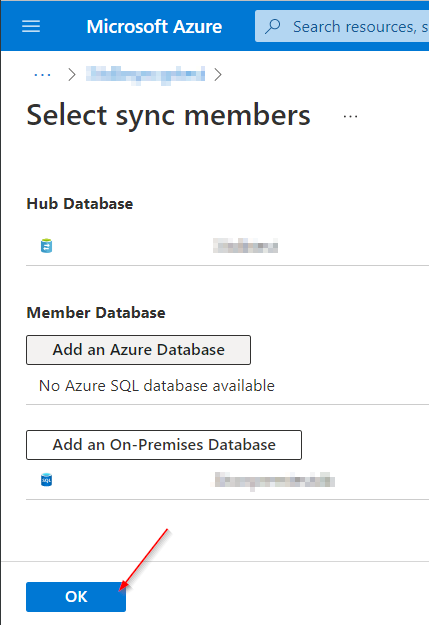
Task: Click Add an Azure Database button
Action: (138, 350)
